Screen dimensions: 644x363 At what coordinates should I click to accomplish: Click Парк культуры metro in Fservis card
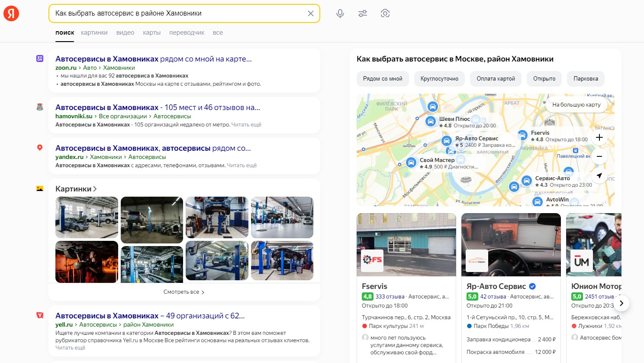[388, 326]
